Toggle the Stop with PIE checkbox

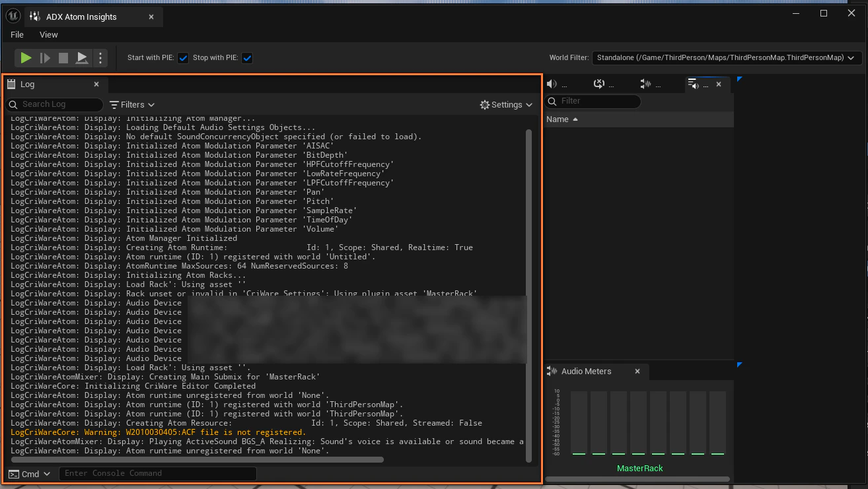click(x=247, y=58)
